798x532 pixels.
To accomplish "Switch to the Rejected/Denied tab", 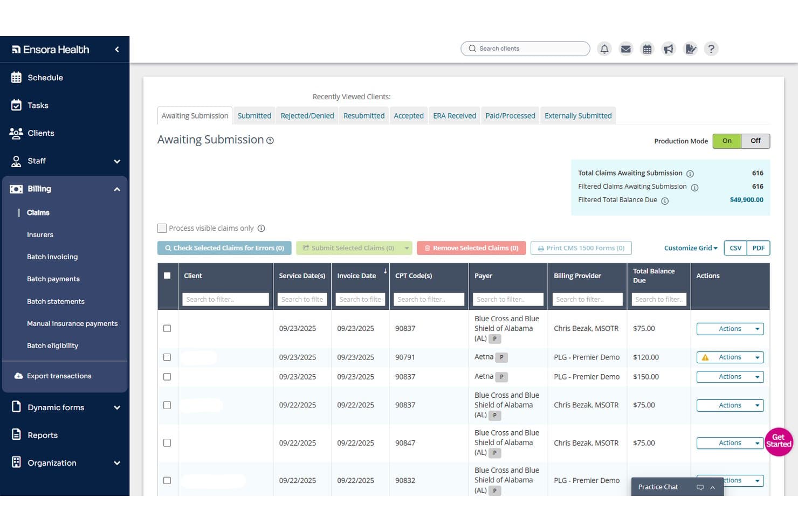I will pyautogui.click(x=307, y=116).
